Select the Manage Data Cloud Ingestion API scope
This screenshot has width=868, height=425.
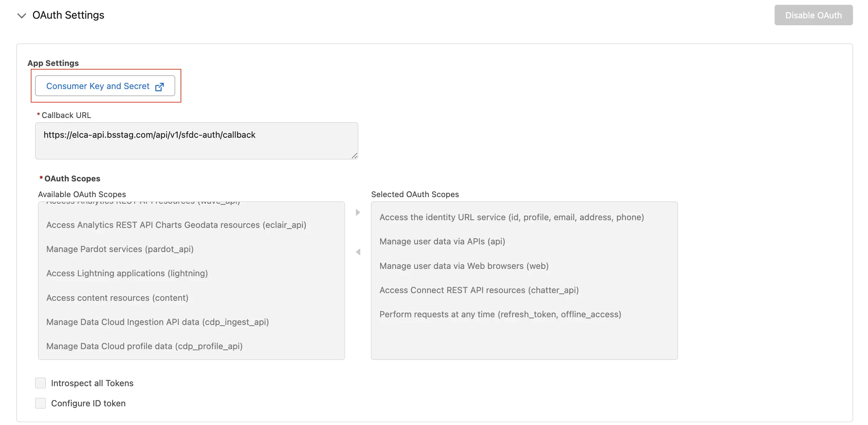coord(157,322)
